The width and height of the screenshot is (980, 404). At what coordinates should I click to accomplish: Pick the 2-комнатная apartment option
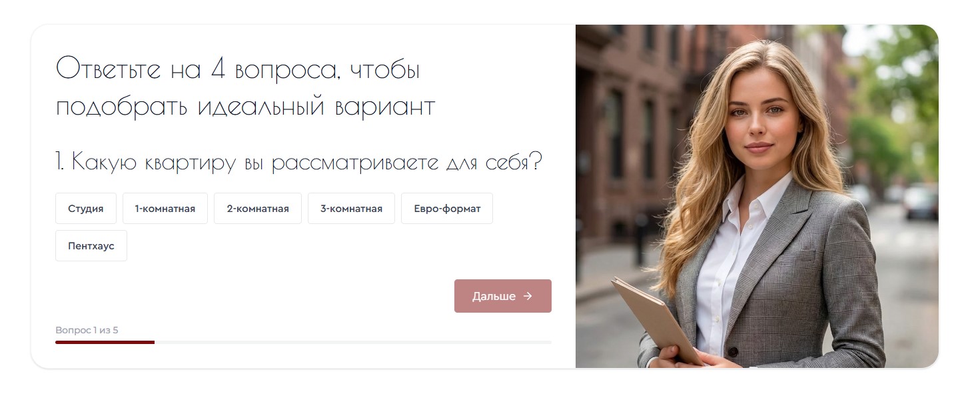coord(258,209)
